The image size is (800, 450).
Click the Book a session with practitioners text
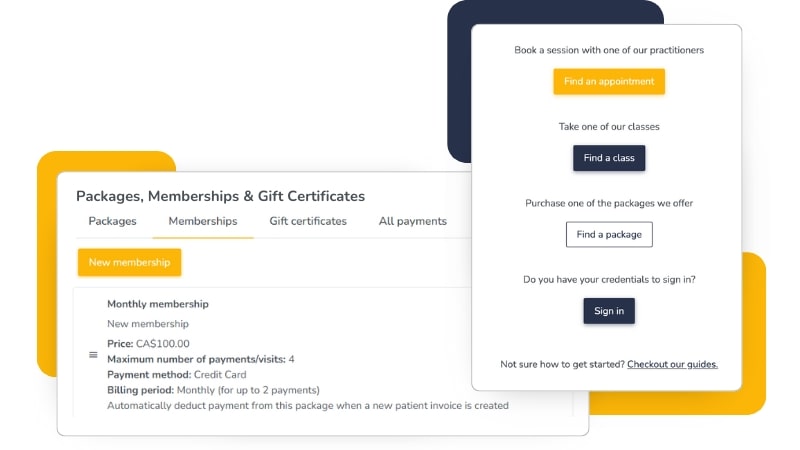(609, 50)
